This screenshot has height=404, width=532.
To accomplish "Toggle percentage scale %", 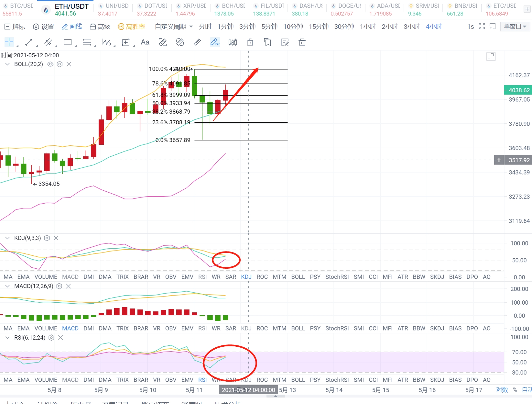I will click(515, 390).
